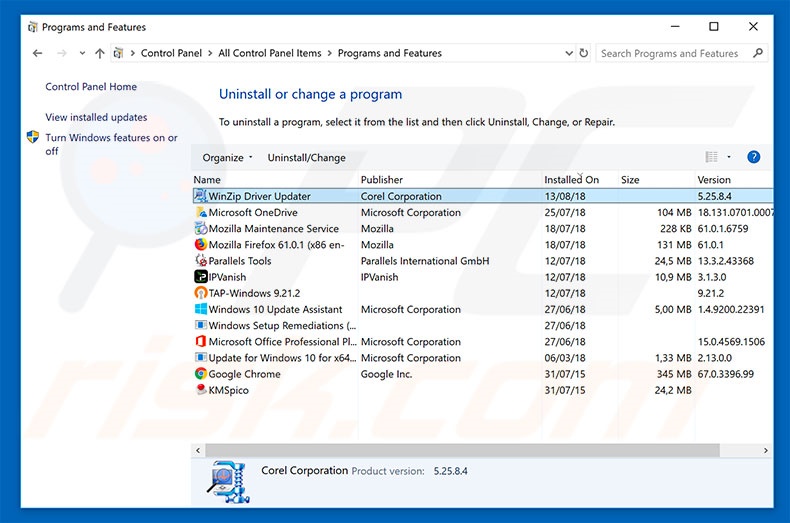Click the change view layout icon
The image size is (790, 523).
[x=711, y=157]
